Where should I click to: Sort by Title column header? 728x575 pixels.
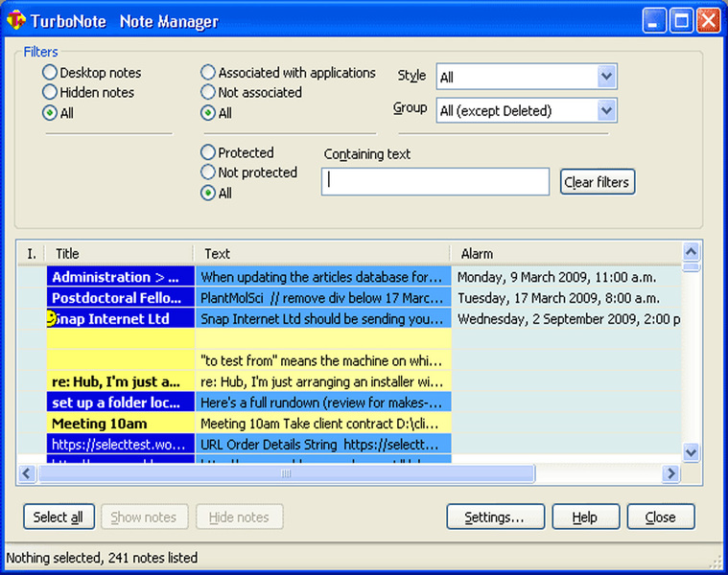(119, 254)
